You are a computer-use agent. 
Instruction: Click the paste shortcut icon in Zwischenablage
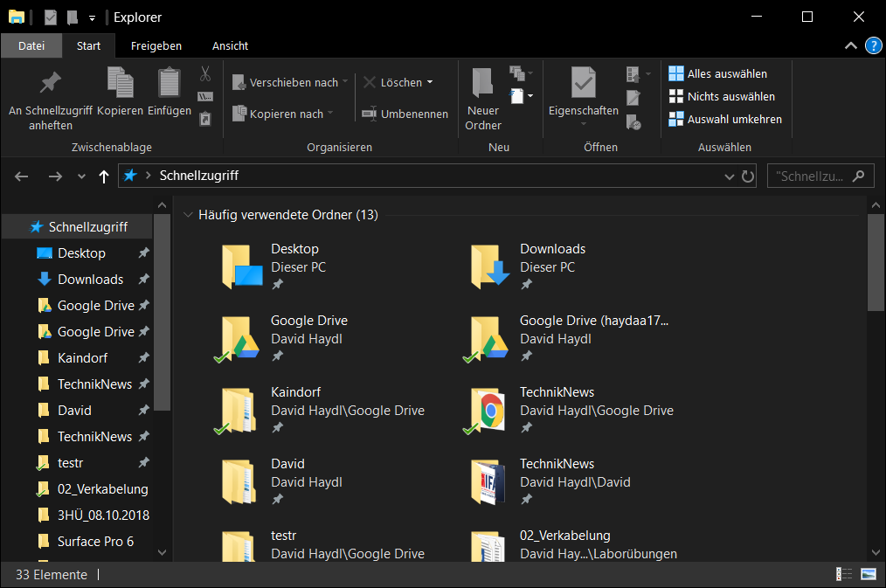205,119
